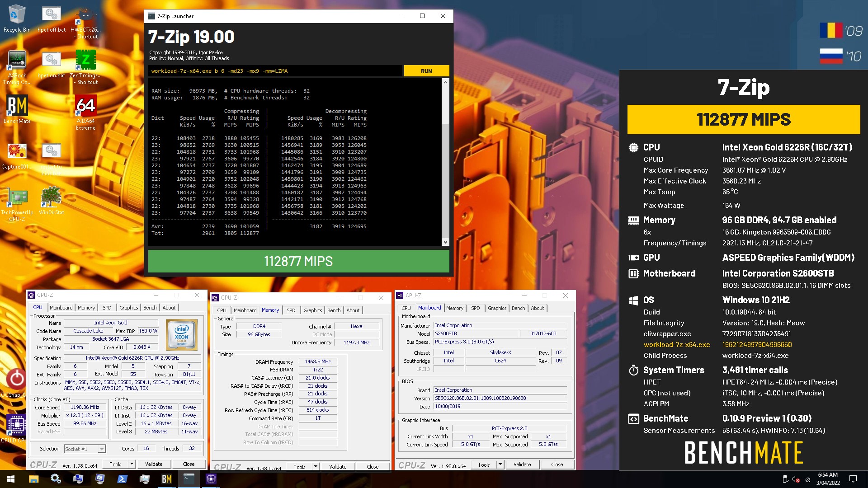Click the Memory module icon in BenchMate panel

(633, 220)
